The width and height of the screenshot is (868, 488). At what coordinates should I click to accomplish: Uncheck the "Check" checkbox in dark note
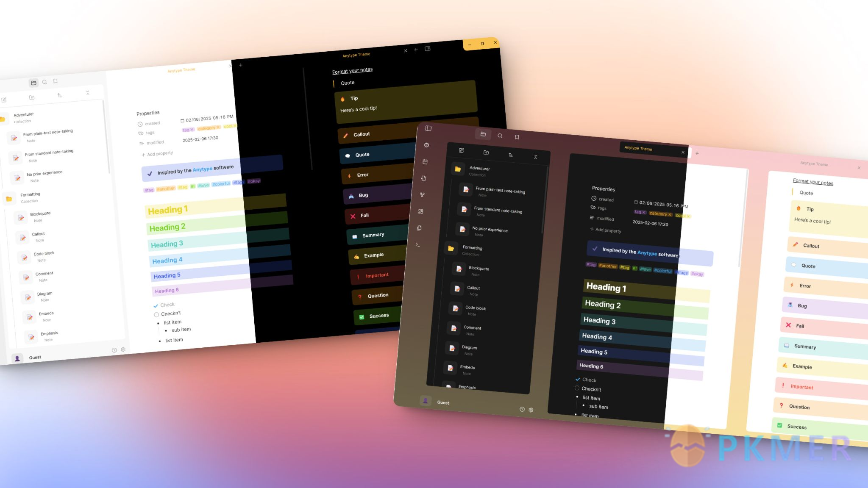coord(578,379)
